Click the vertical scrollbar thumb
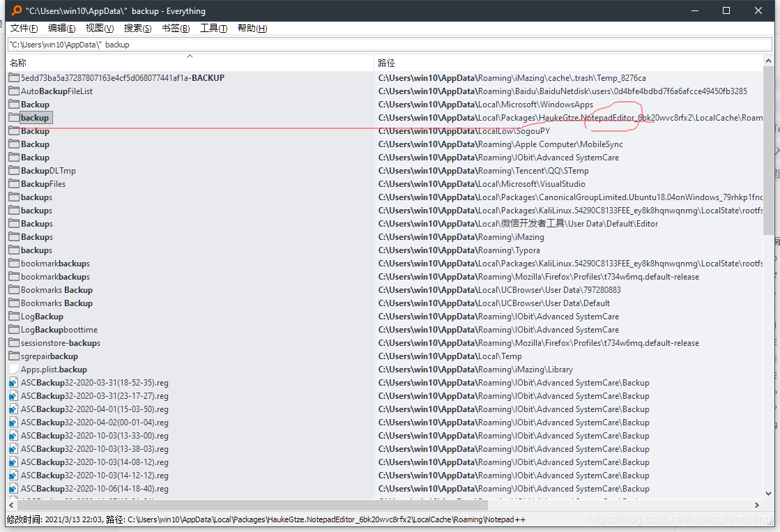This screenshot has height=532, width=780. point(769,150)
